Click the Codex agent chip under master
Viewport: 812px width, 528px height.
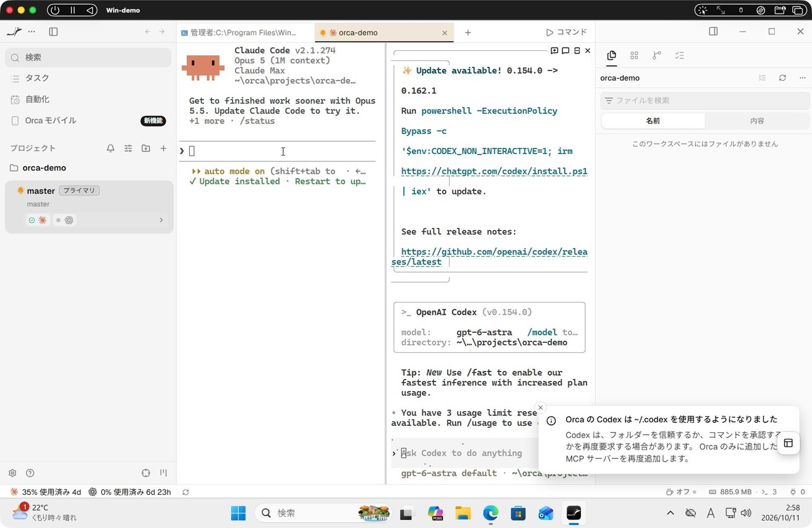pos(65,220)
